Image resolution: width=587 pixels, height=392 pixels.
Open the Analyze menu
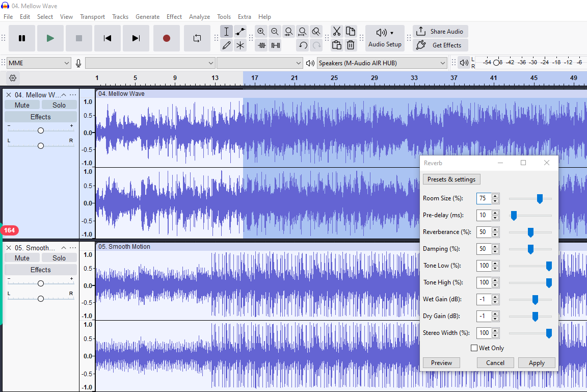click(x=200, y=17)
